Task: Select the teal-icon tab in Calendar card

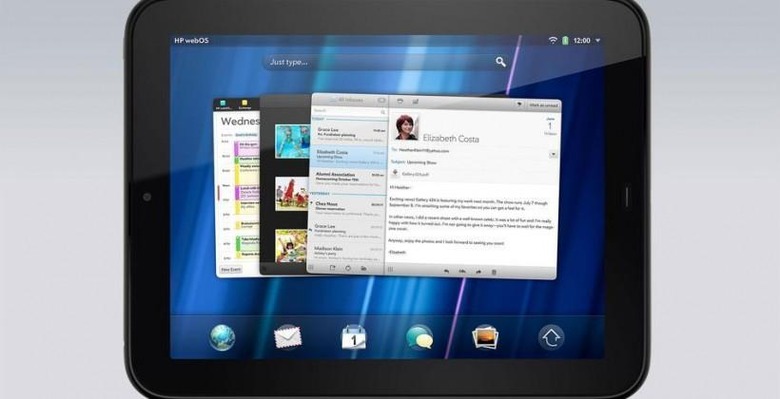Action: [x=223, y=104]
